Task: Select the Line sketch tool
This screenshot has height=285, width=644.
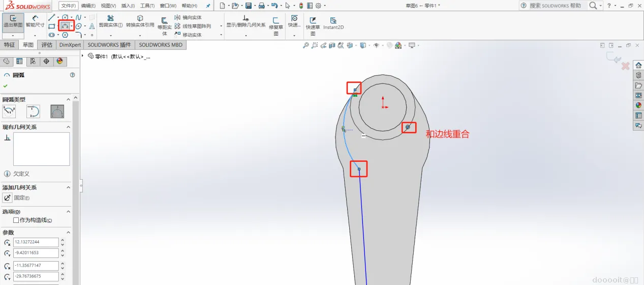Action: 51,17
